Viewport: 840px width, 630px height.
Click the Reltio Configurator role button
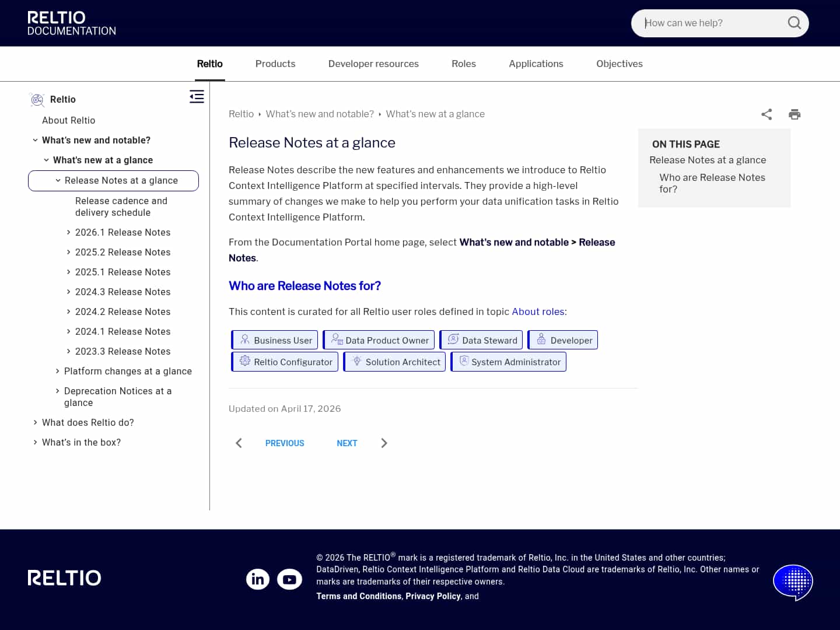click(285, 362)
